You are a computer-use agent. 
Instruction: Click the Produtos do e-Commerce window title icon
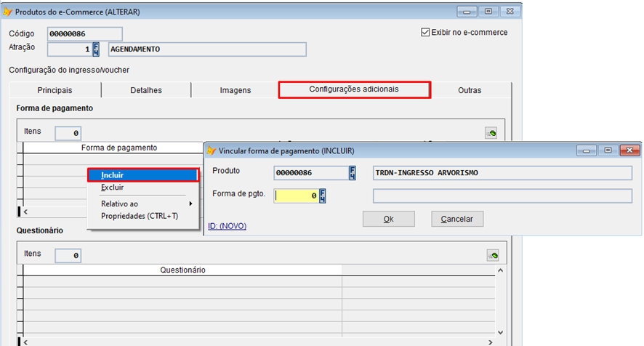pos(8,12)
